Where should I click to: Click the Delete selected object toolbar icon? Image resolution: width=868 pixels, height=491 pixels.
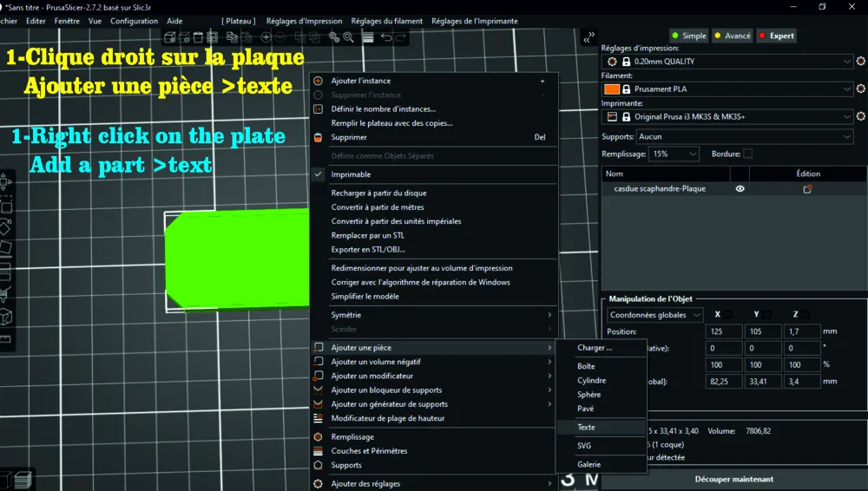tap(184, 37)
